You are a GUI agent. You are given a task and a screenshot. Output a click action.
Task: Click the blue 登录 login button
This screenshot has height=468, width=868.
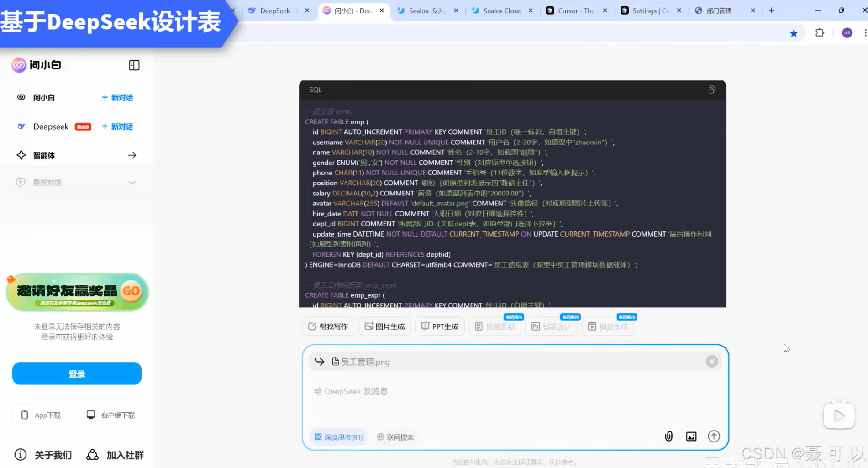point(77,373)
